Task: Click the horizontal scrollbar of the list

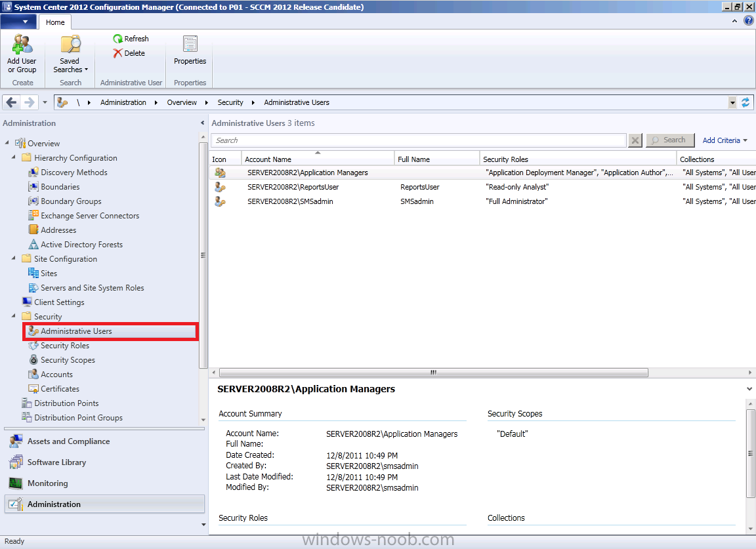Action: (x=433, y=373)
